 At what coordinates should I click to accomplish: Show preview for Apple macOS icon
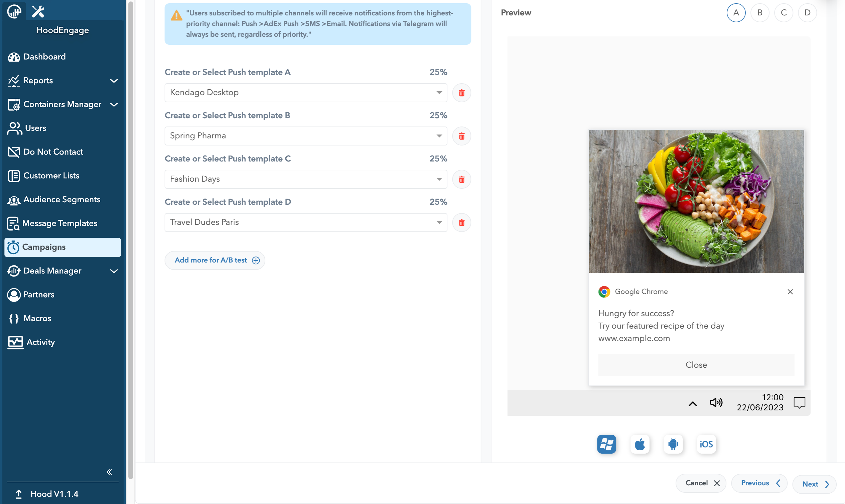coord(640,444)
